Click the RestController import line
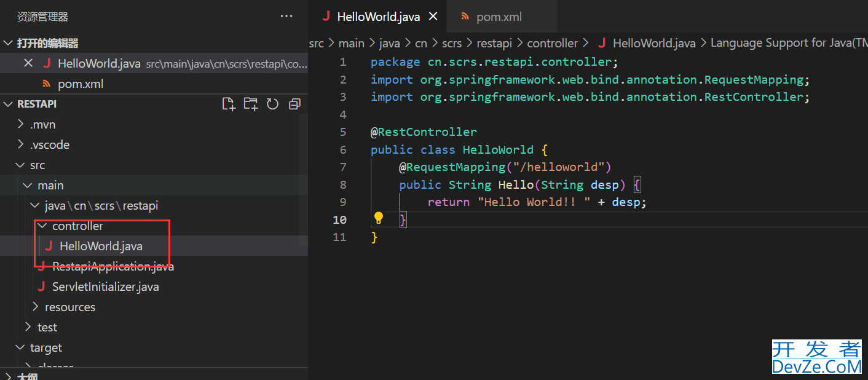The image size is (868, 380). pyautogui.click(x=591, y=97)
